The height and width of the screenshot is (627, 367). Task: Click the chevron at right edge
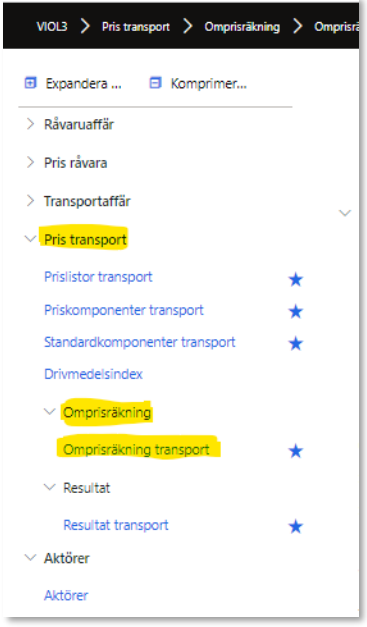click(345, 213)
